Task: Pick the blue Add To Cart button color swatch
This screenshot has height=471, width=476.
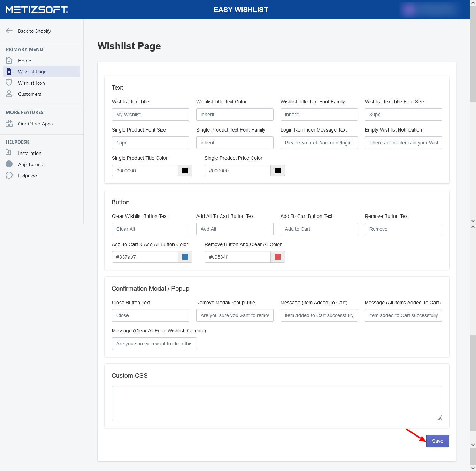Action: point(185,257)
